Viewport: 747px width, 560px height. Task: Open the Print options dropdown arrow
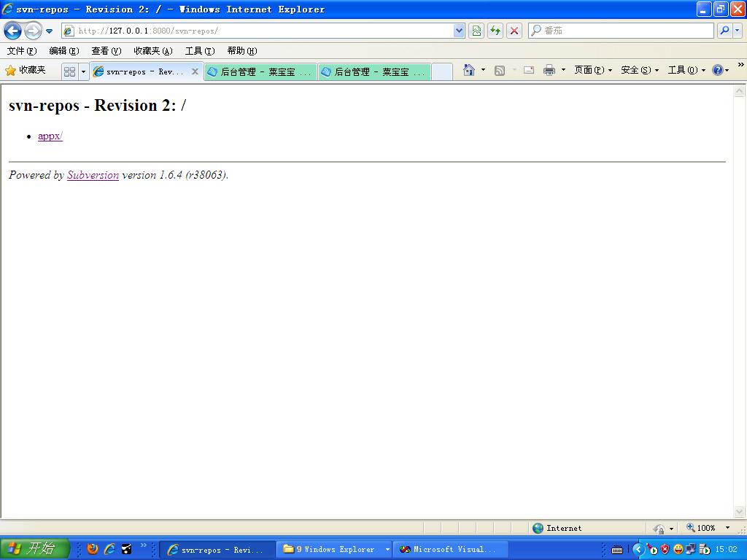point(563,71)
